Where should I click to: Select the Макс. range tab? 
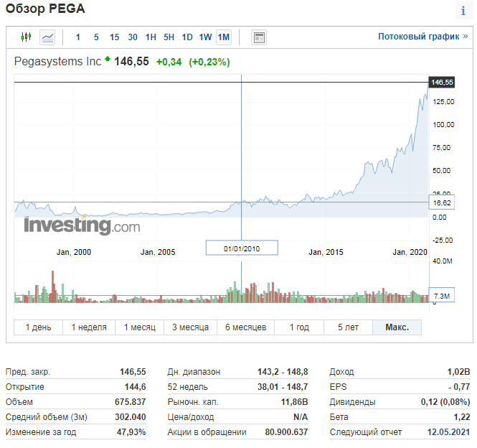[397, 327]
